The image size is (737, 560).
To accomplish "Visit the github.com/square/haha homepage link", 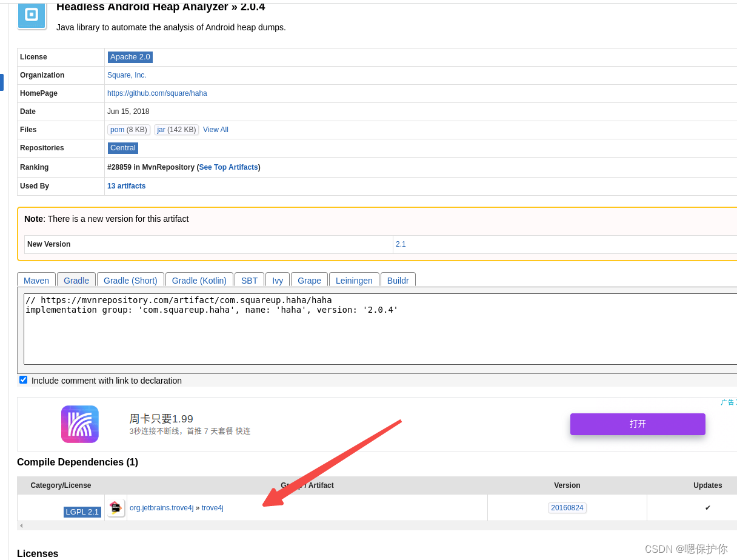I will (157, 93).
